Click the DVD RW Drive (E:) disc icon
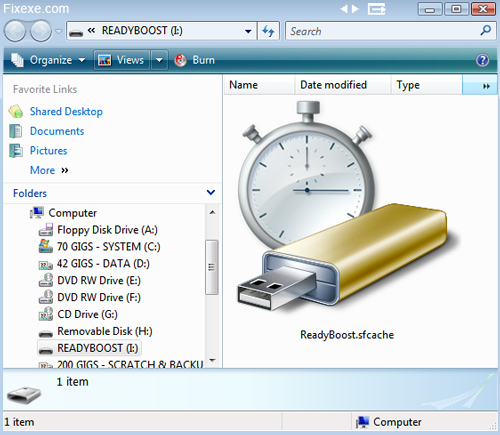Image resolution: width=500 pixels, height=435 pixels. tap(46, 280)
